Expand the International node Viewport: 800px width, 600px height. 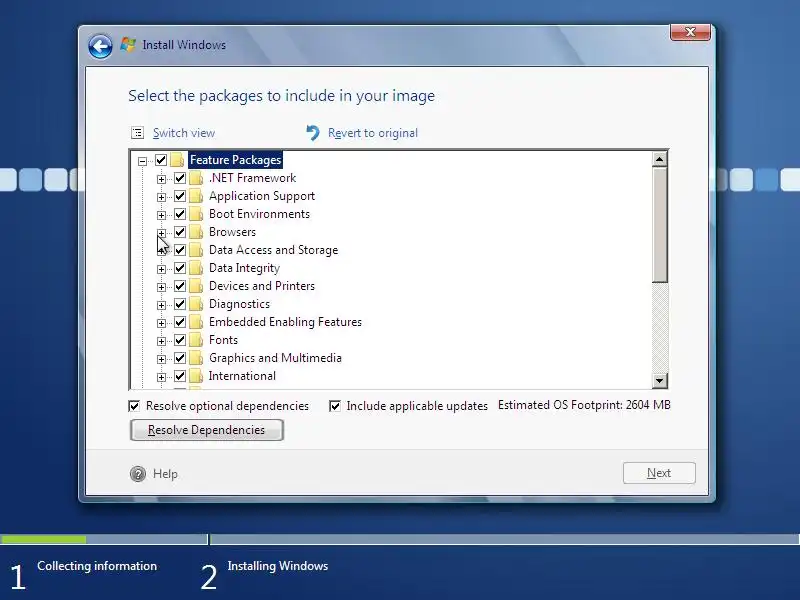point(161,377)
